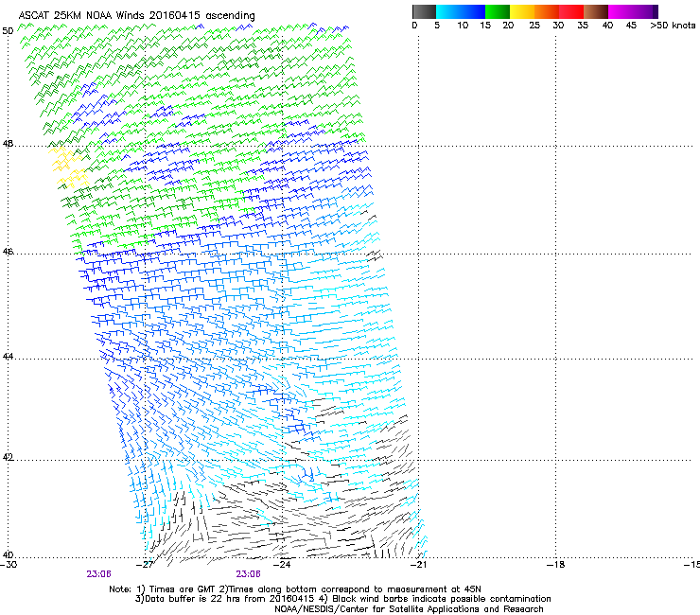This screenshot has width=700, height=615.
Task: Click the "-24" longitude axis label
Action: [x=282, y=565]
